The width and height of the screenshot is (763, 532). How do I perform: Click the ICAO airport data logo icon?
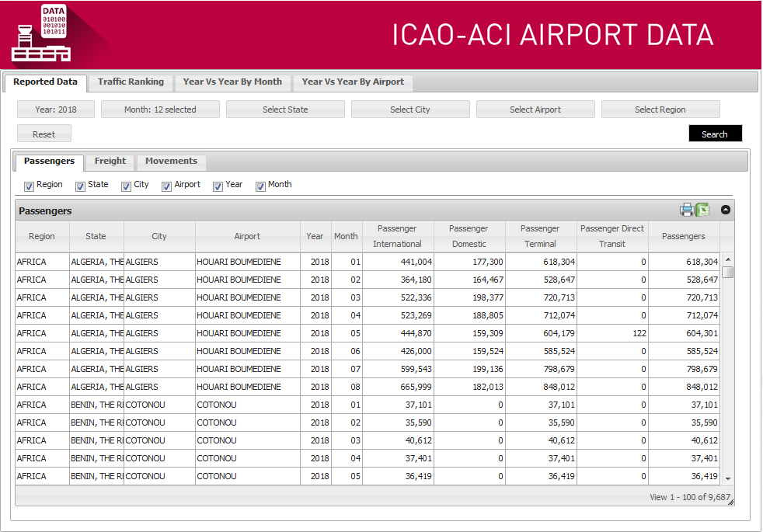pos(41,33)
